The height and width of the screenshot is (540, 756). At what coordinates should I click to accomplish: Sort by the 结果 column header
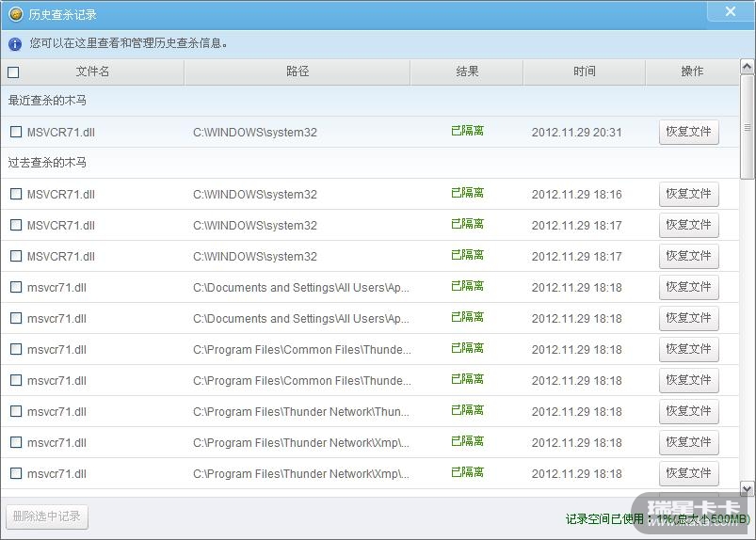(467, 71)
